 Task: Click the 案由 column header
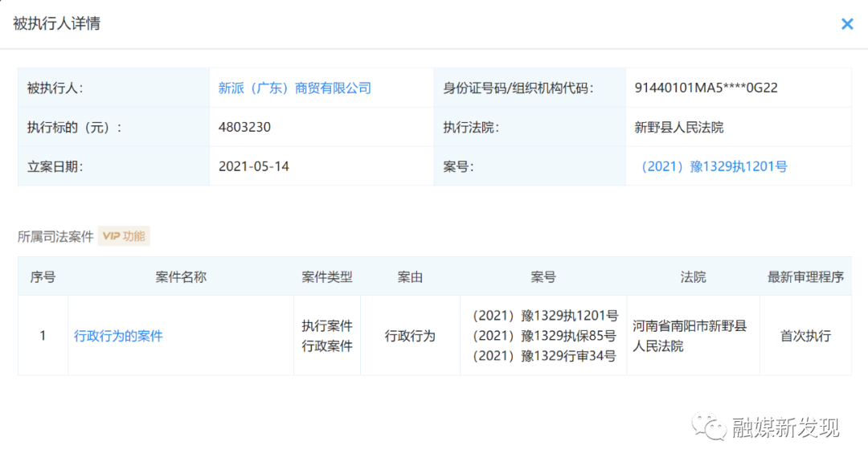click(410, 276)
